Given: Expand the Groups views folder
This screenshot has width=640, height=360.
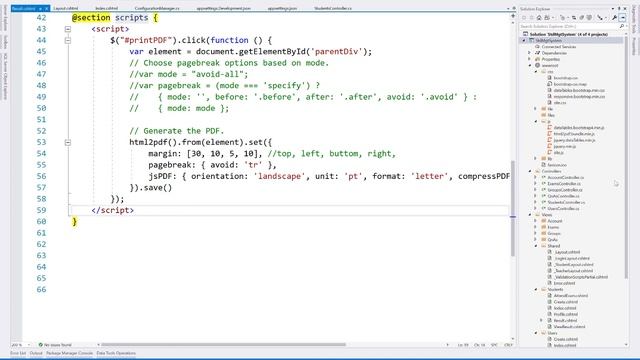Looking at the screenshot, I should click(x=536, y=233).
